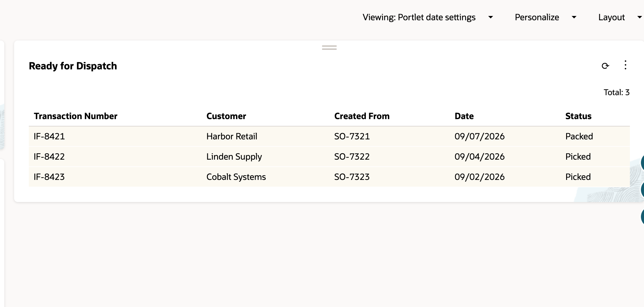This screenshot has height=307, width=644.
Task: Click the Created From column header
Action: [362, 116]
